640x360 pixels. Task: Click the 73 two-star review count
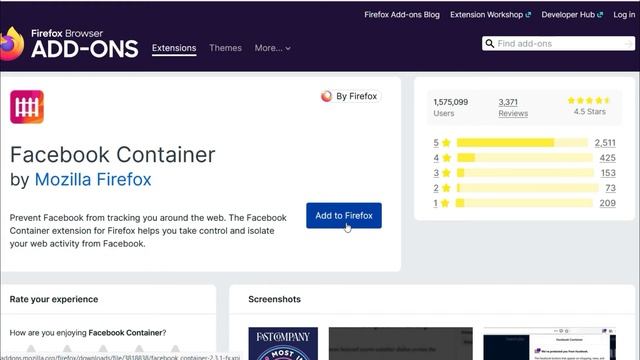click(x=610, y=188)
